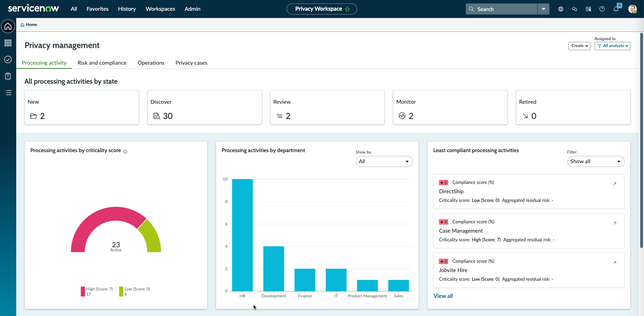The width and height of the screenshot is (644, 316).
Task: Switch to the Operations tab
Action: point(151,63)
